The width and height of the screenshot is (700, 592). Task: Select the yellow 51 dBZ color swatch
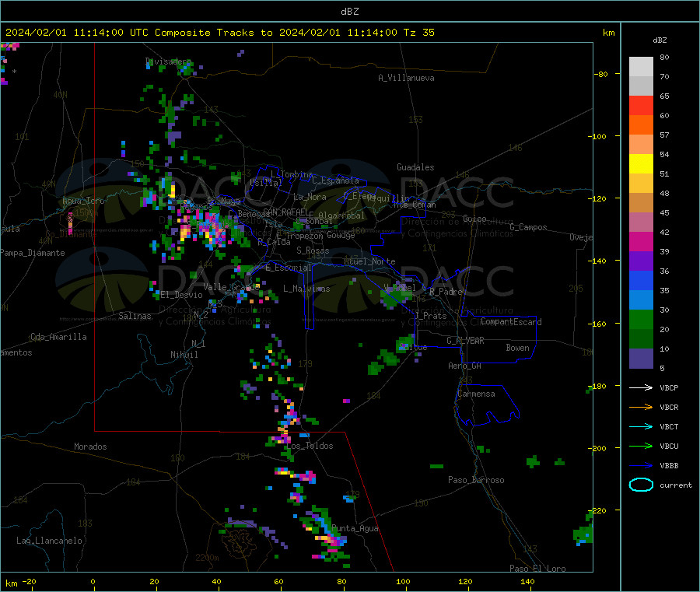(641, 164)
